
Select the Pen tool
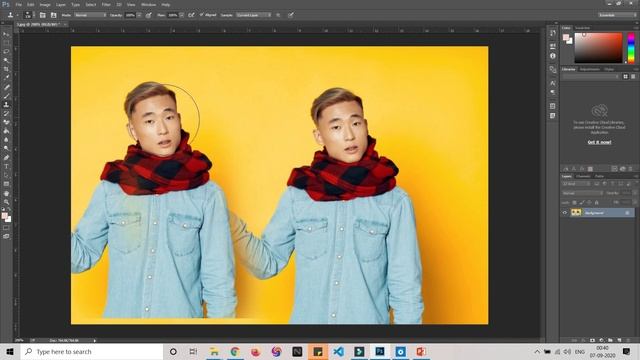6,158
